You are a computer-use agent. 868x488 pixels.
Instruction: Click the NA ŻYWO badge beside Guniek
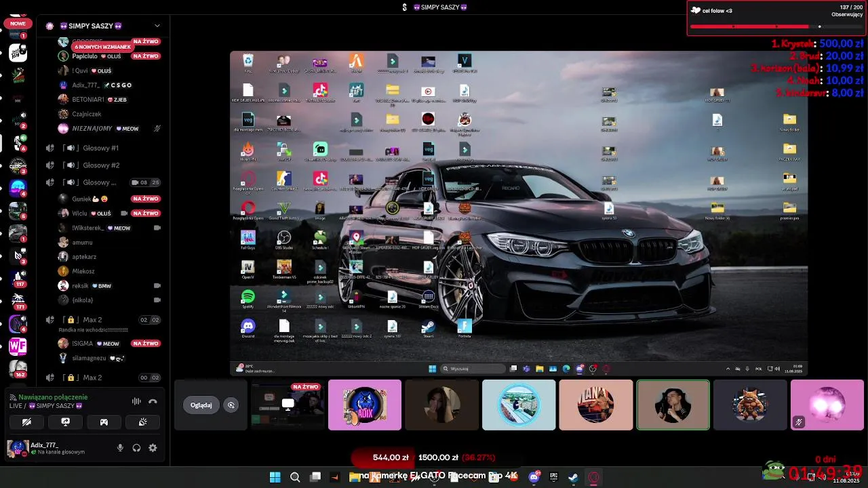[145, 199]
